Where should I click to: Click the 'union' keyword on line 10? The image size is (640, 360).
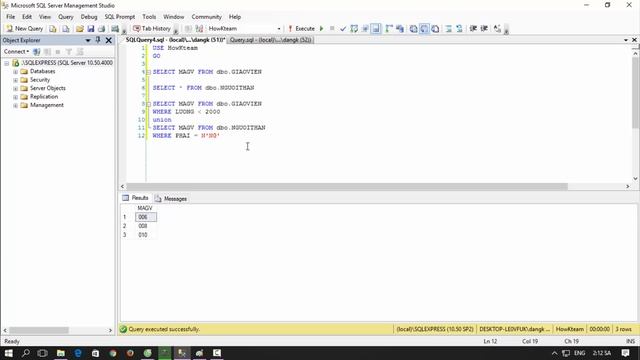point(162,120)
